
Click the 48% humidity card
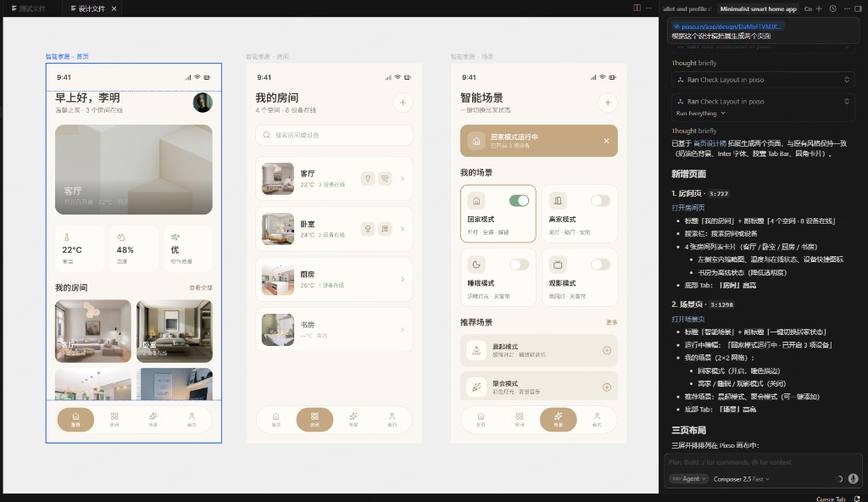pyautogui.click(x=133, y=248)
